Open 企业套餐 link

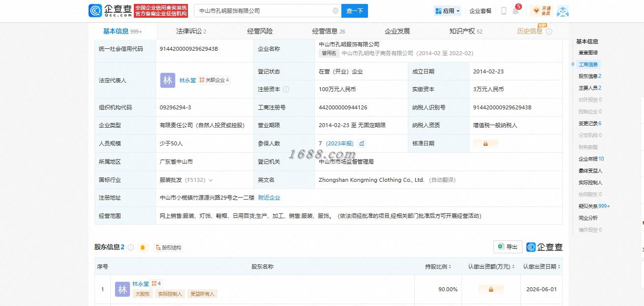pyautogui.click(x=480, y=11)
